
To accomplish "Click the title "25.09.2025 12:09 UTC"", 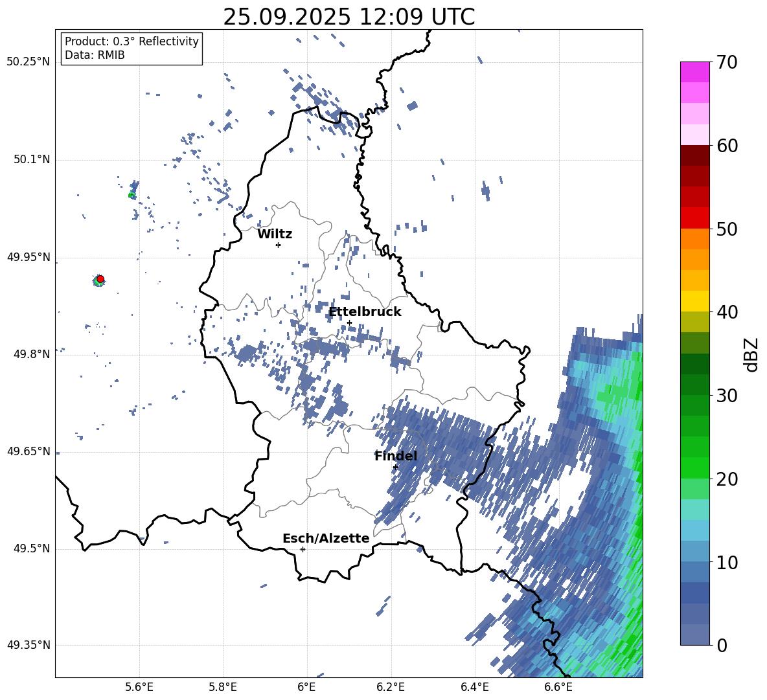I will pos(349,17).
